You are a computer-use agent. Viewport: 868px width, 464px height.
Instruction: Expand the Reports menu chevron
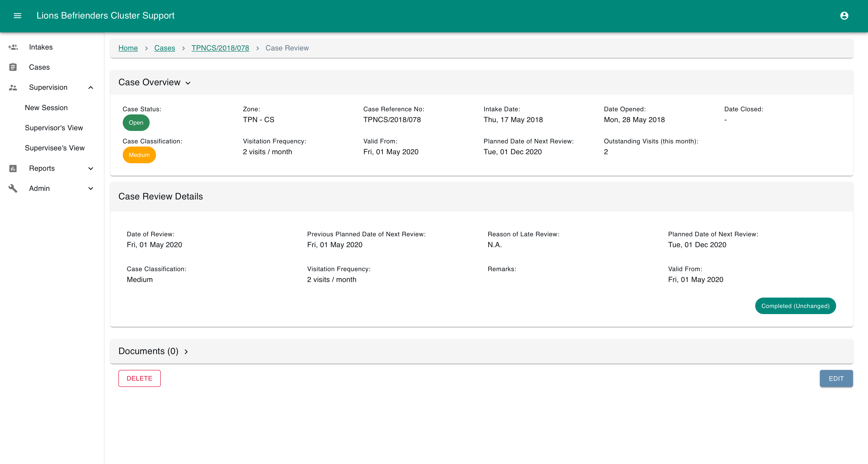pos(90,168)
